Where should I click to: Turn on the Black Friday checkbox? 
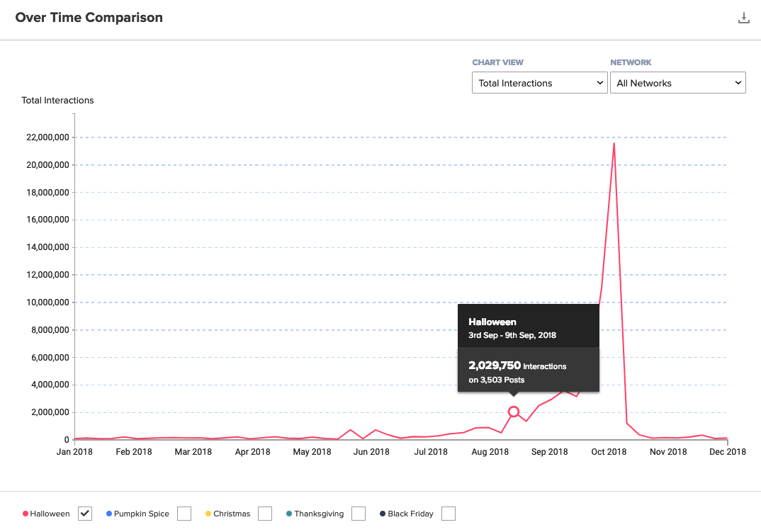449,514
